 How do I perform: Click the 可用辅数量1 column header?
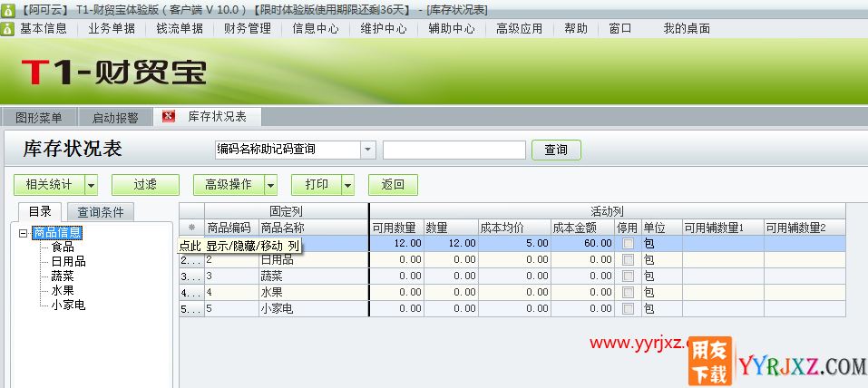click(723, 228)
